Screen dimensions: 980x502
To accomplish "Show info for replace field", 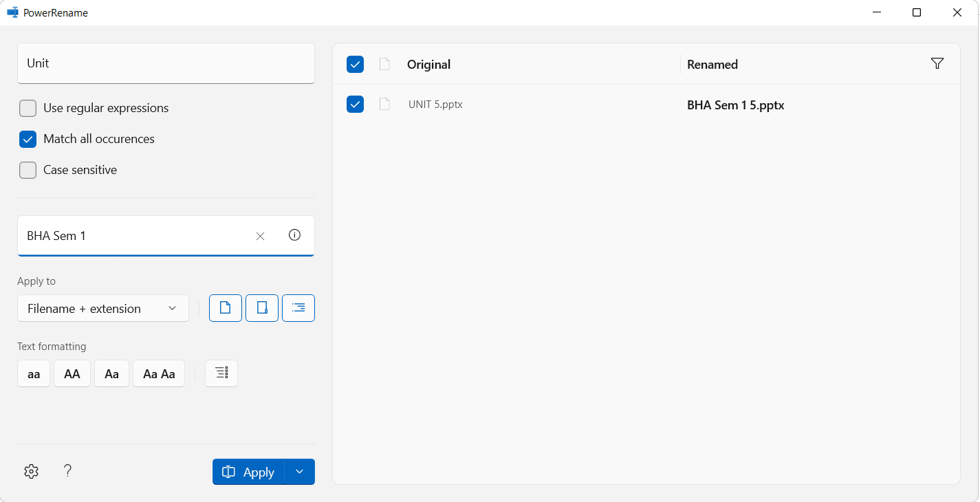I will [x=295, y=235].
